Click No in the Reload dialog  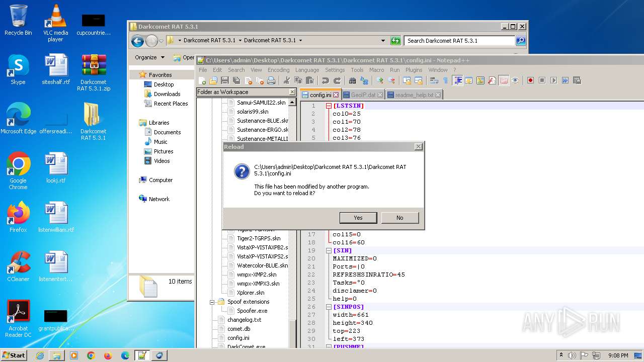[400, 218]
